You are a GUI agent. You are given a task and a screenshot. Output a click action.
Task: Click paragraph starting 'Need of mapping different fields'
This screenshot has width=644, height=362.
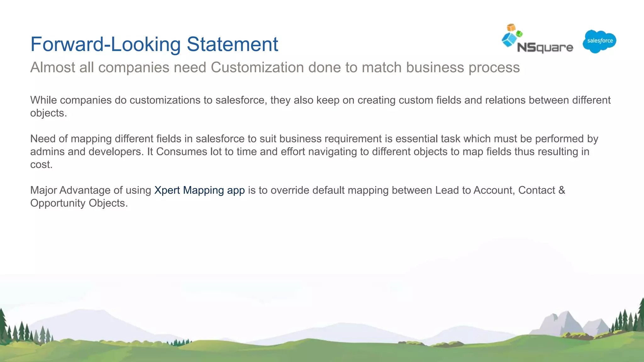point(314,151)
